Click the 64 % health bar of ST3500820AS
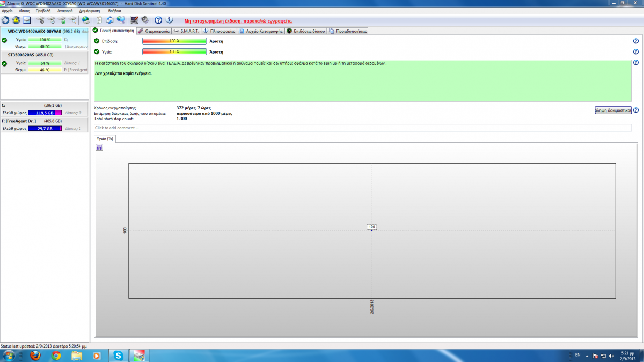This screenshot has width=644, height=362. point(45,63)
